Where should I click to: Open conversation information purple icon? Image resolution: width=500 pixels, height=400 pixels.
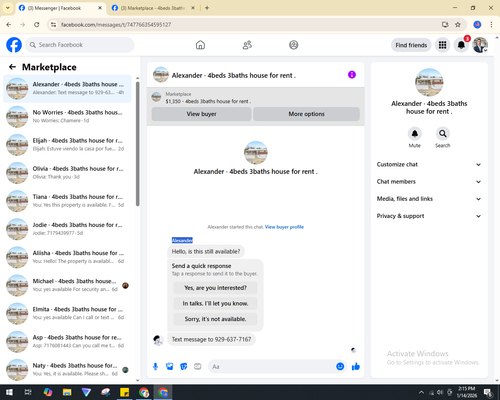pos(352,75)
